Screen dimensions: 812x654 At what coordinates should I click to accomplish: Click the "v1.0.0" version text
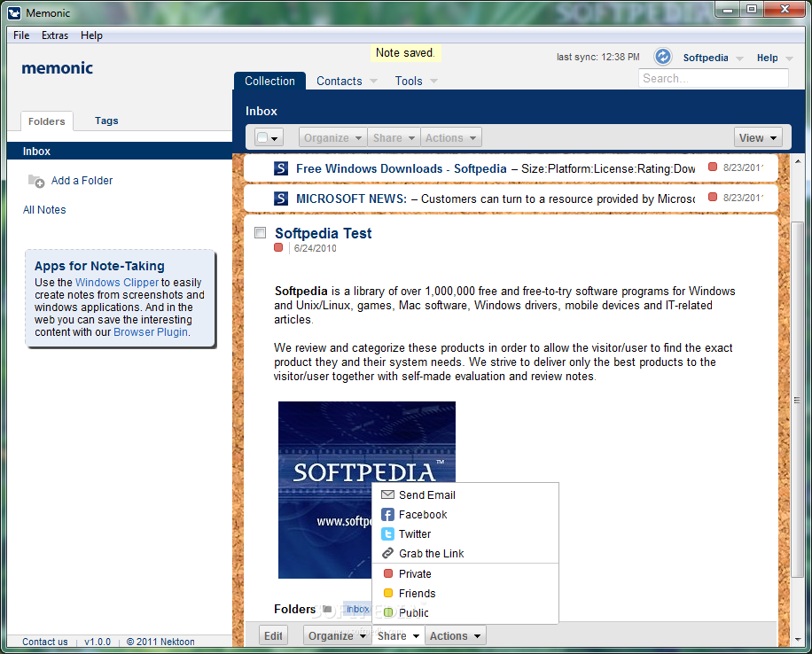[x=98, y=642]
